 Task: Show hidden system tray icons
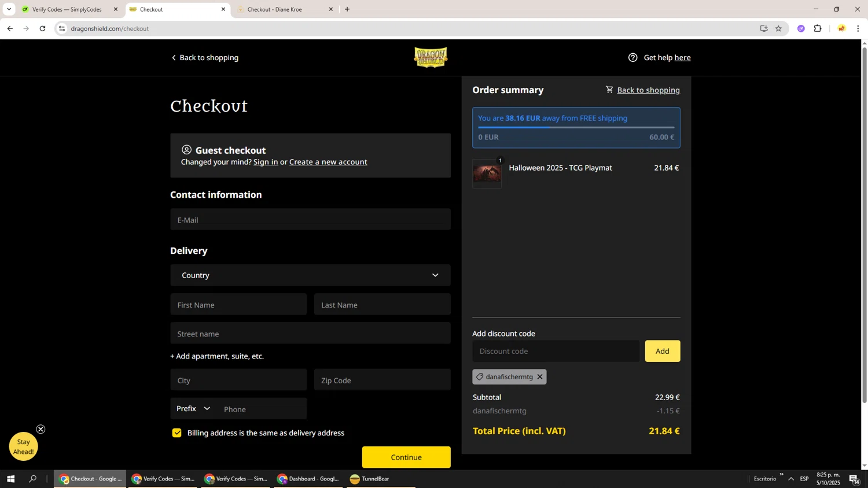click(x=791, y=479)
